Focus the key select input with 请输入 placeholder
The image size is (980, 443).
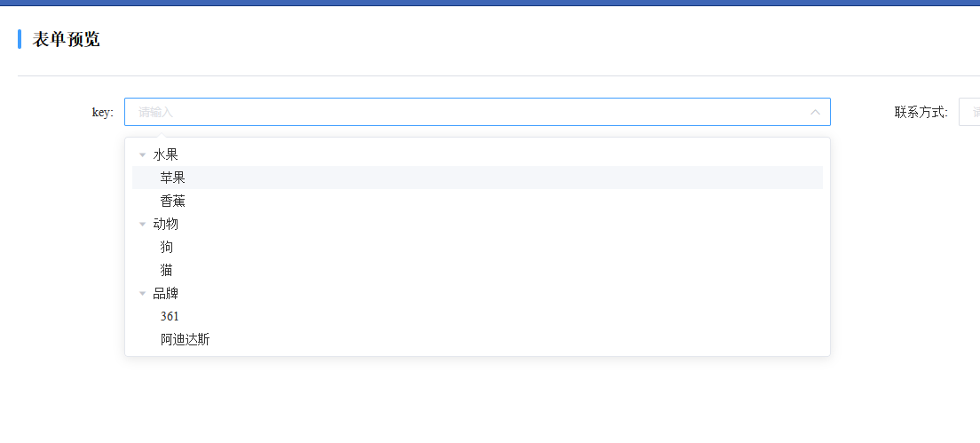pos(478,113)
